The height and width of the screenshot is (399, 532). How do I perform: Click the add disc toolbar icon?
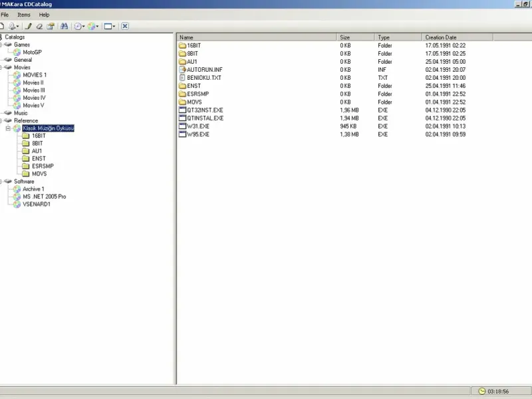12,26
